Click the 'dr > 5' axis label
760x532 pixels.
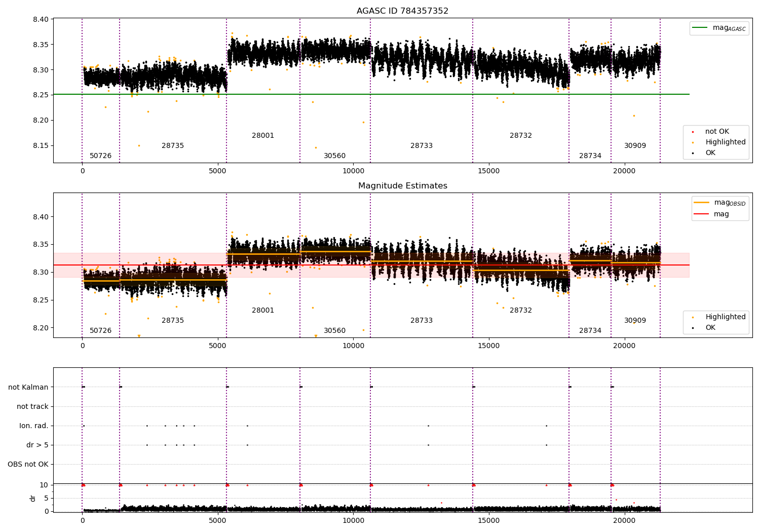coord(37,445)
